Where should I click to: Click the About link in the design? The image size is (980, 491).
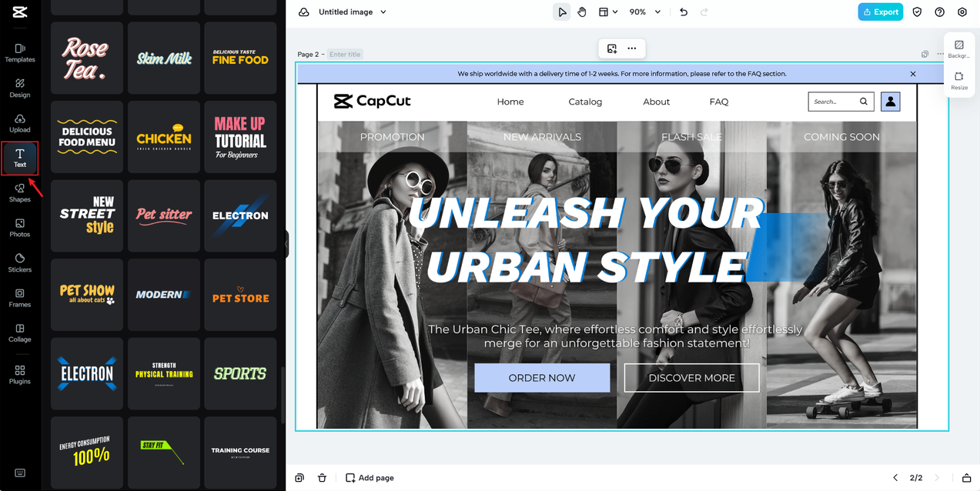657,102
